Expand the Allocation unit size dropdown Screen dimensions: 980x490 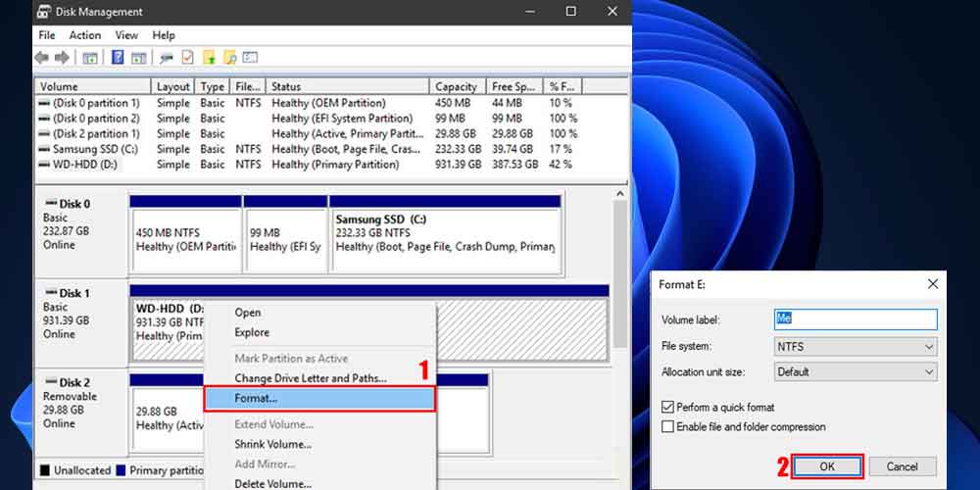(855, 372)
